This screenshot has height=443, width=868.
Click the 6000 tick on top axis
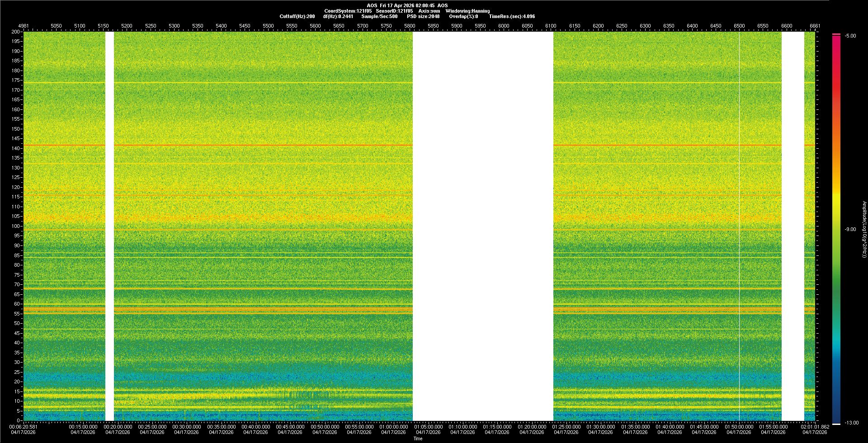pyautogui.click(x=504, y=26)
